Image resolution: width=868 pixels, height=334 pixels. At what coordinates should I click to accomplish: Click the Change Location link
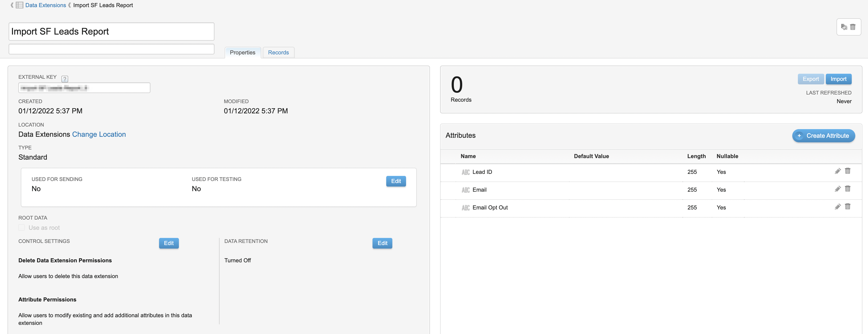[x=99, y=134]
